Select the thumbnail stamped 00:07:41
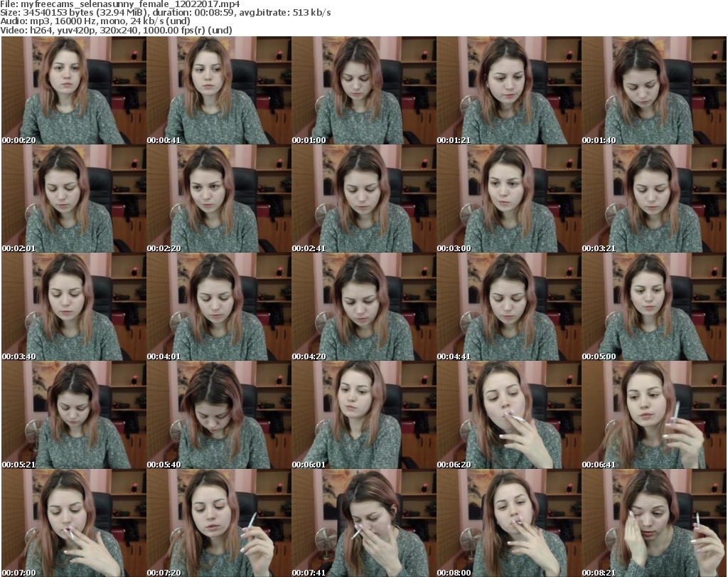This screenshot has height=577, width=728. click(x=363, y=523)
